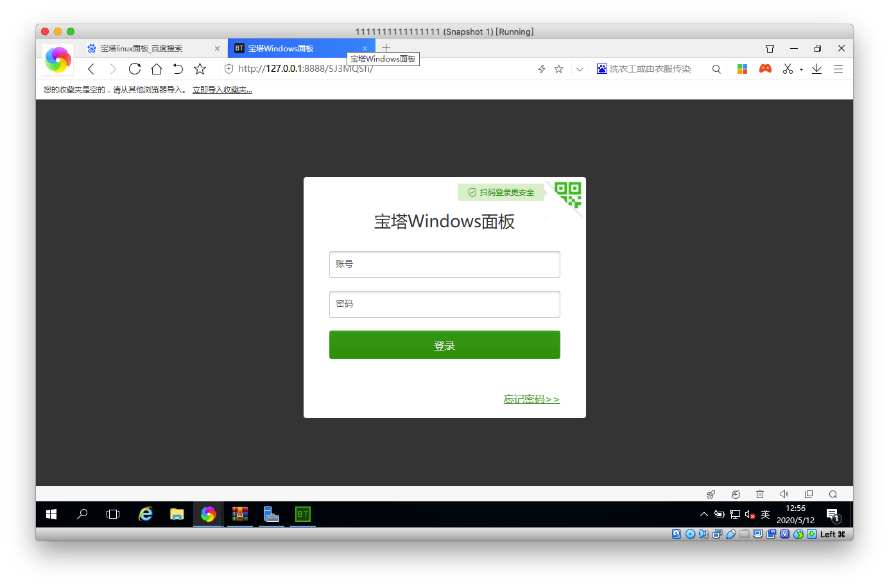Switch the 英 input method indicator

point(765,514)
